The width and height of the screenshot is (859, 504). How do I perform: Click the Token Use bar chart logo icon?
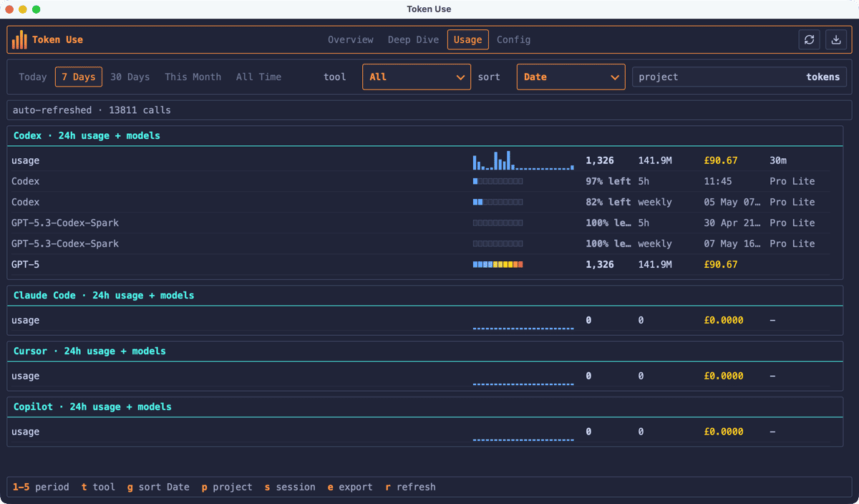tap(19, 39)
